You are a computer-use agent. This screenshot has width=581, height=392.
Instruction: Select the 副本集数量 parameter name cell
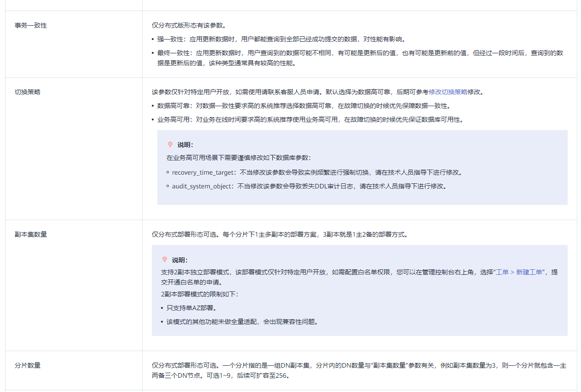click(74, 285)
